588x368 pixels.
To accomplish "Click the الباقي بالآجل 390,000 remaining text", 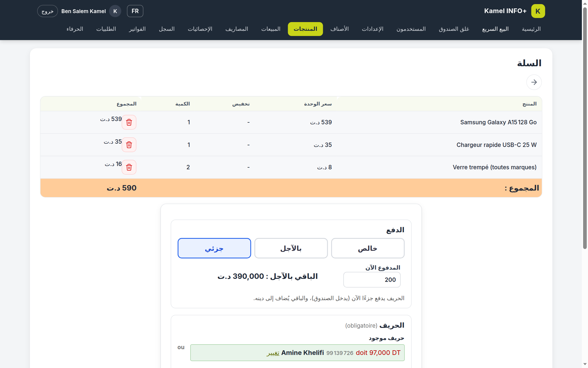I will pyautogui.click(x=268, y=276).
